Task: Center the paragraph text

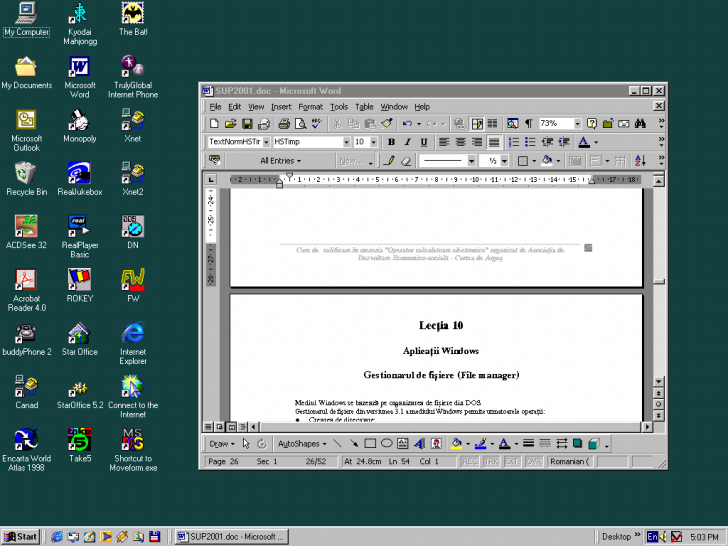Action: pos(461,142)
